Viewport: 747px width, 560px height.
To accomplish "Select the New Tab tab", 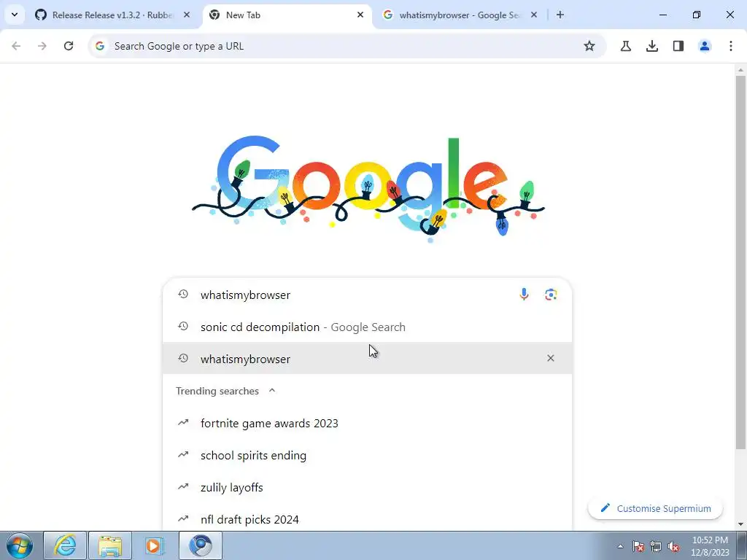I will 287,15.
